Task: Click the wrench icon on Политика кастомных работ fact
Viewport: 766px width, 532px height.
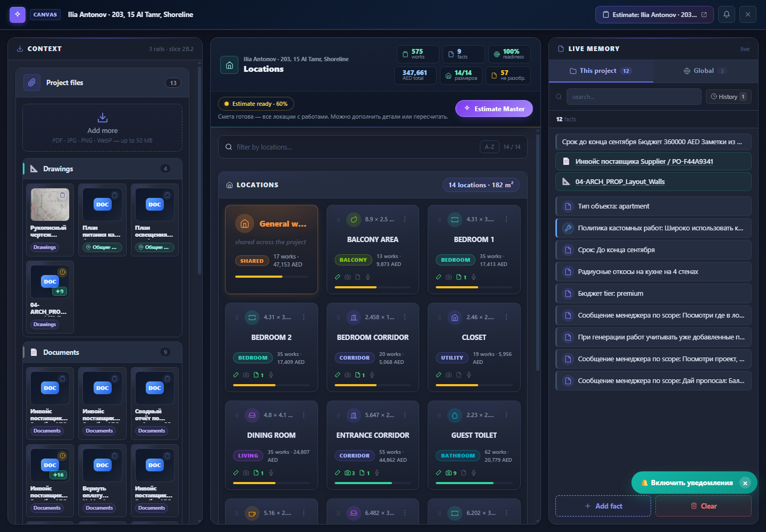Action: pos(568,228)
